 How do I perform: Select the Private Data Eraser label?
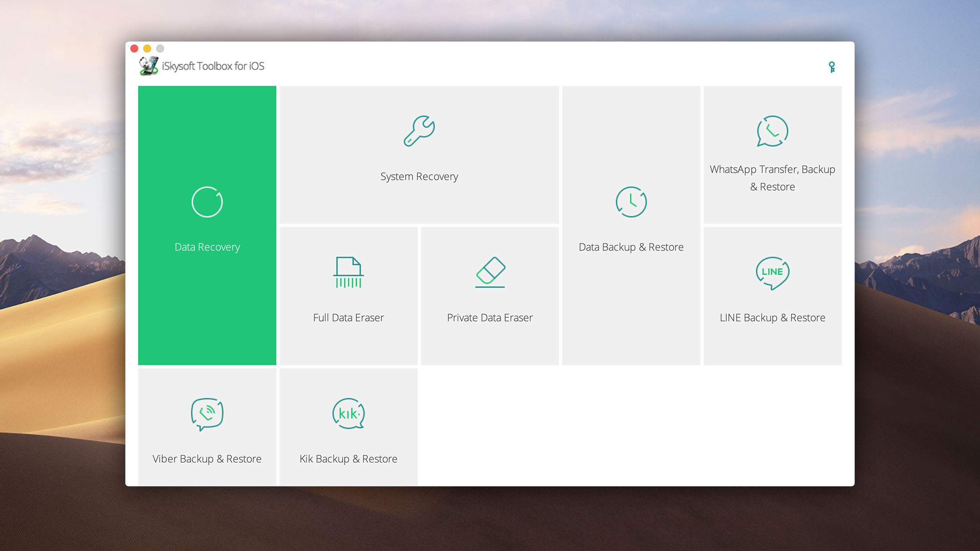pyautogui.click(x=490, y=318)
